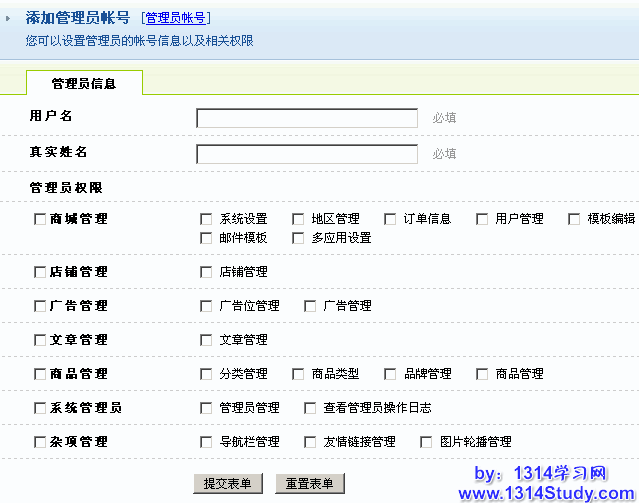Image resolution: width=639 pixels, height=503 pixels.
Task: Open the 管理员帐号 link
Action: click(x=176, y=18)
